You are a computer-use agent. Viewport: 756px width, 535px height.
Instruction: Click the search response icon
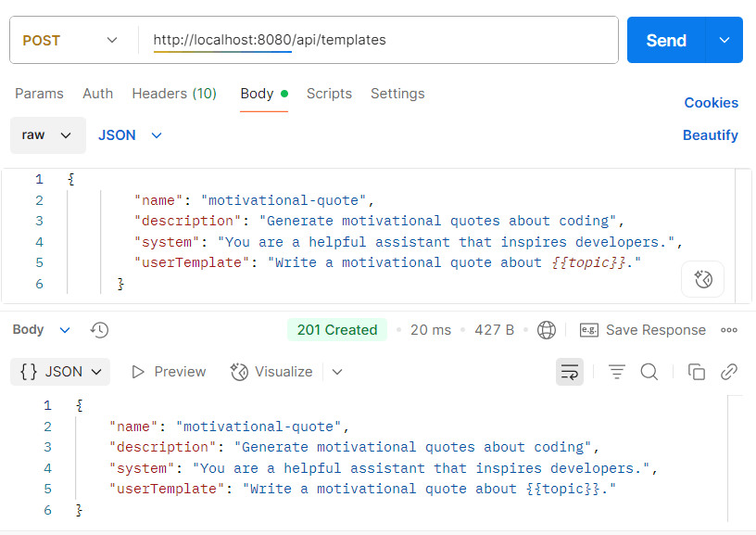[649, 372]
